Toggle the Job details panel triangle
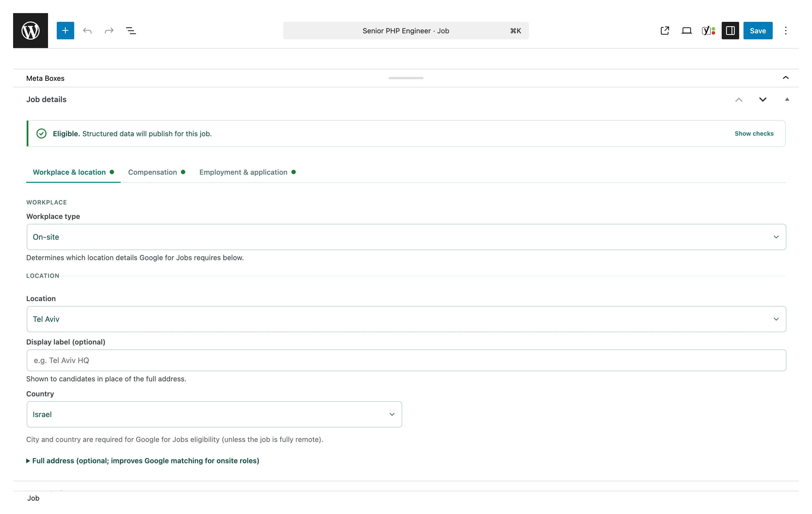This screenshot has width=812, height=514. (787, 99)
